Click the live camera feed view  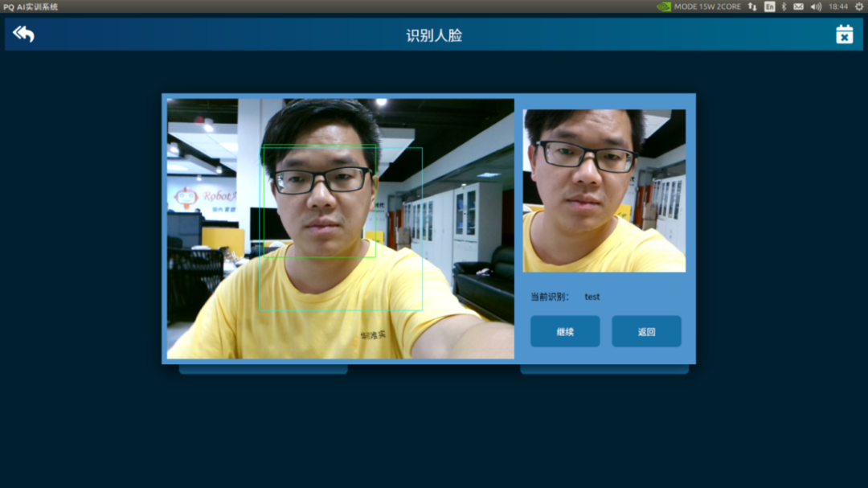pyautogui.click(x=340, y=228)
